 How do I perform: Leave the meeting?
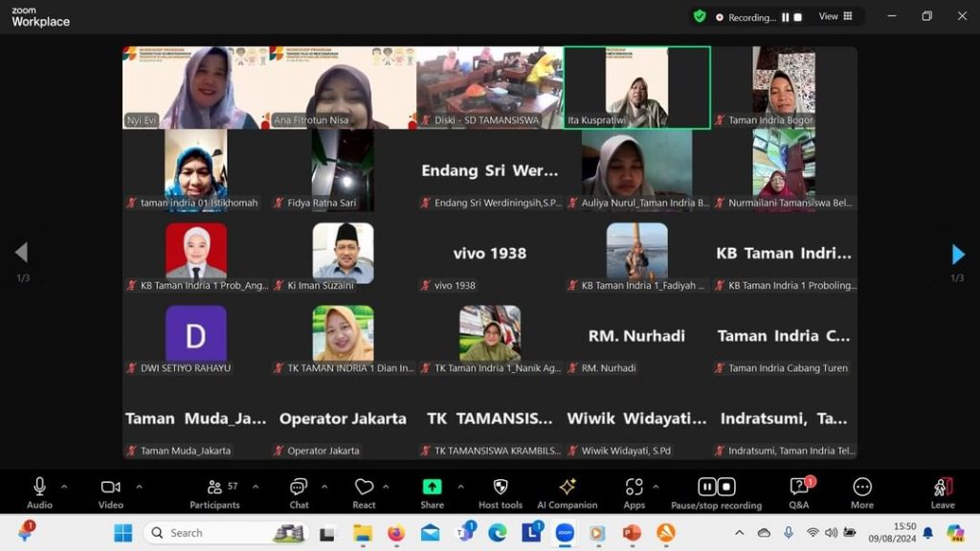pos(943,488)
